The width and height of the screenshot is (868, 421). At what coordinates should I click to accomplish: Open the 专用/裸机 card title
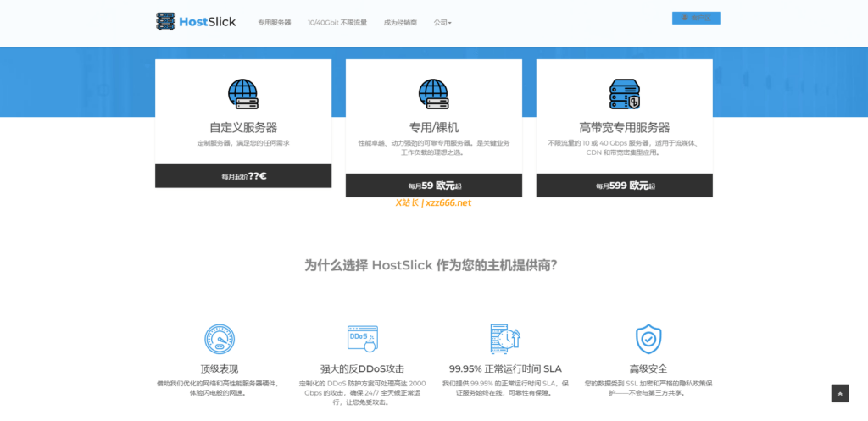(x=433, y=127)
